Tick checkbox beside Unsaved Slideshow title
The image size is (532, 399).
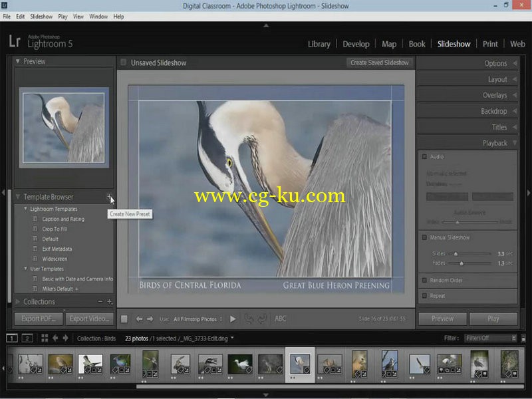click(x=124, y=63)
